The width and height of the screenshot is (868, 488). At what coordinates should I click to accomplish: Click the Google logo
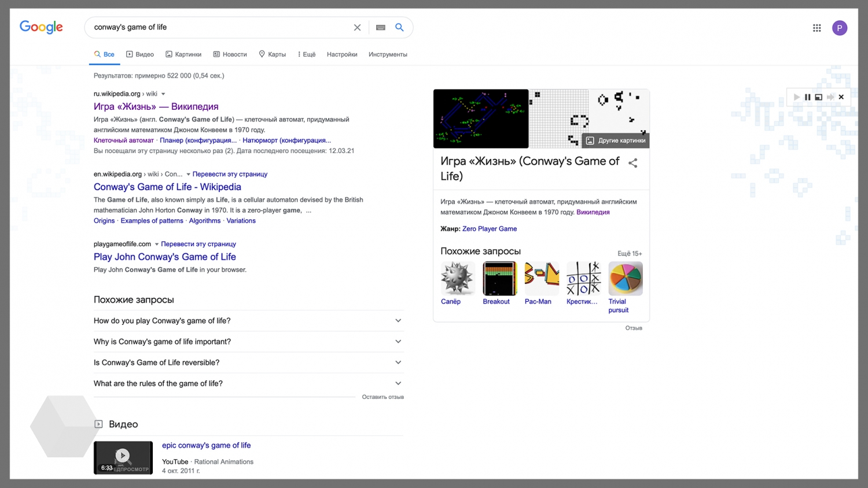coord(41,27)
